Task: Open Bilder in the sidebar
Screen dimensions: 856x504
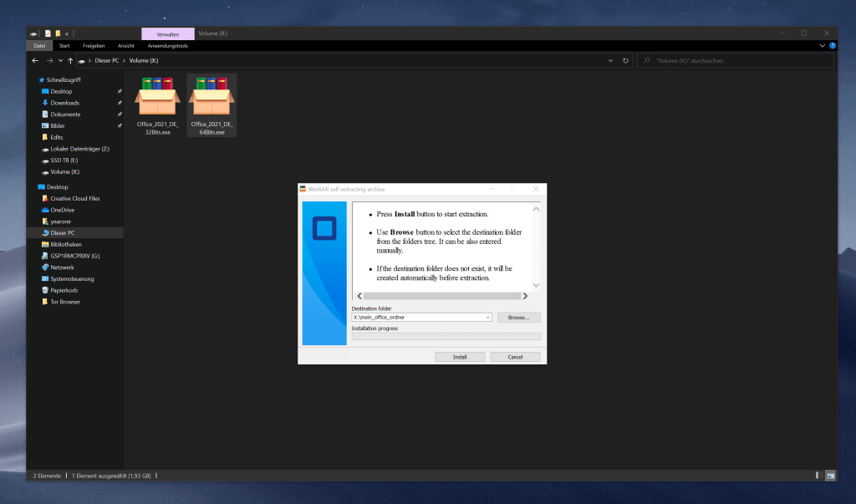Action: coord(58,125)
